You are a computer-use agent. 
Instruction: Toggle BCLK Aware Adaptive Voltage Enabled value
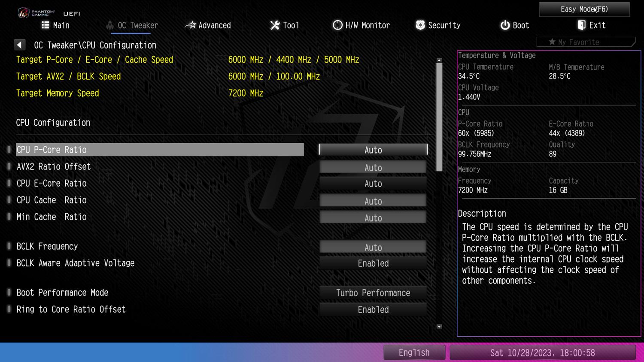pos(373,263)
